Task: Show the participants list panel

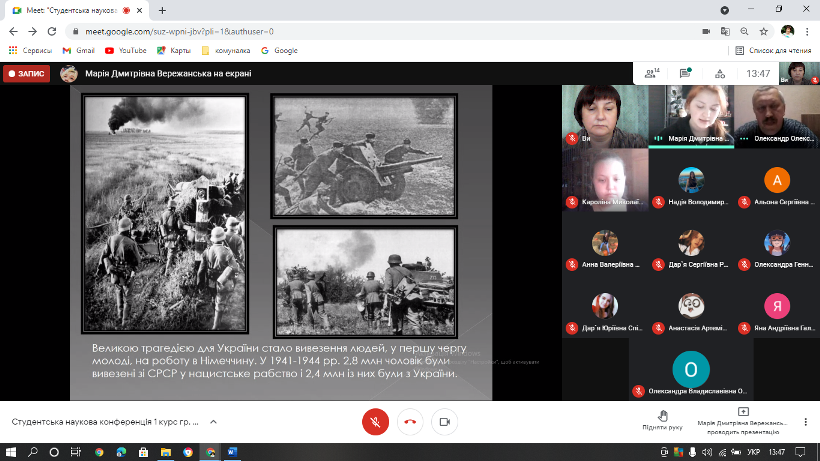Action: click(652, 73)
